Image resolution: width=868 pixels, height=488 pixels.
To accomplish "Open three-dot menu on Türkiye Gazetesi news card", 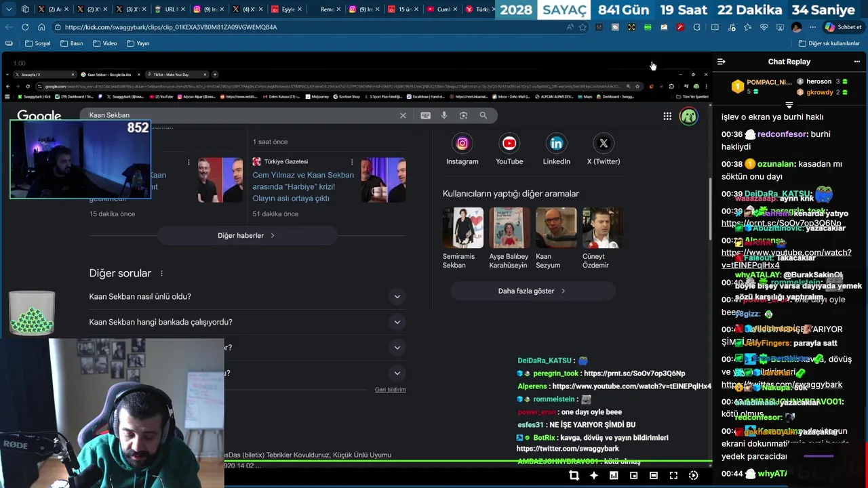I will (x=352, y=162).
